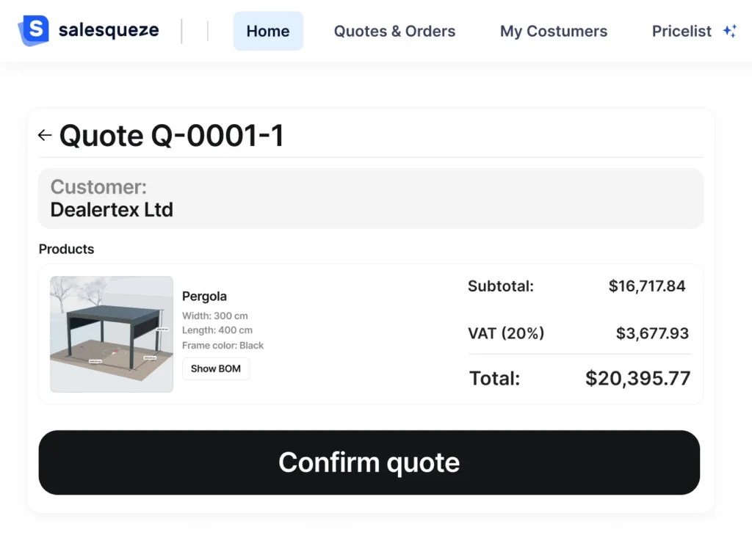
Task: Open the Pergola product thumbnail image
Action: click(x=112, y=334)
